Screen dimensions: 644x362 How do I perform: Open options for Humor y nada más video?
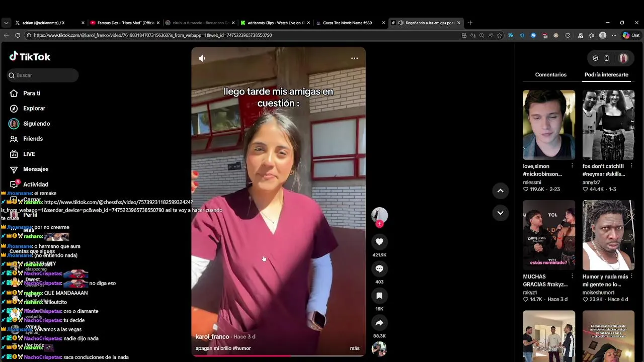pyautogui.click(x=631, y=276)
